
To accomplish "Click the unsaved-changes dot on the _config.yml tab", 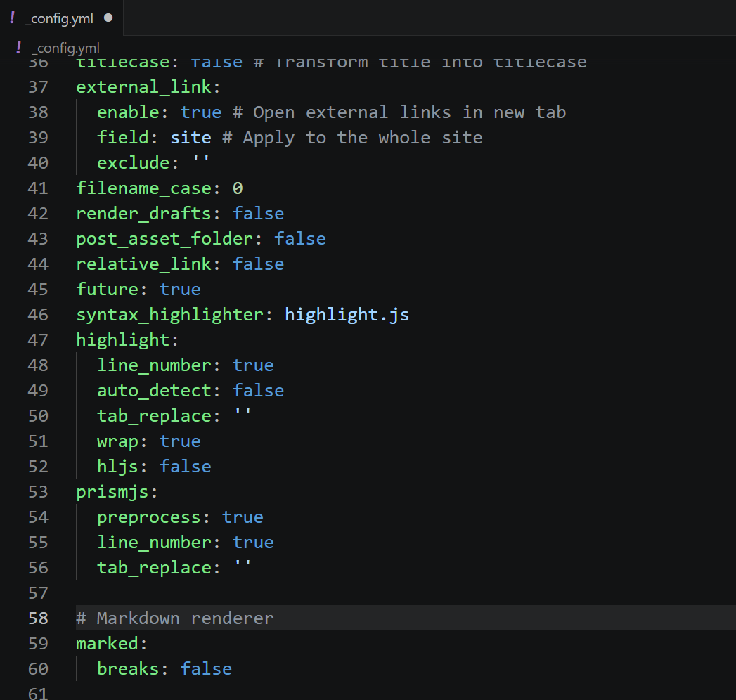I will pos(108,18).
